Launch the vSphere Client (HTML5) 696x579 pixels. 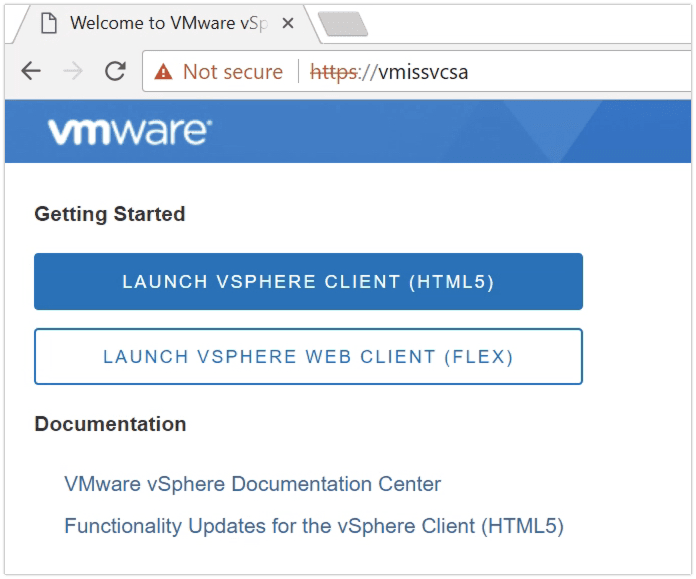tap(308, 282)
